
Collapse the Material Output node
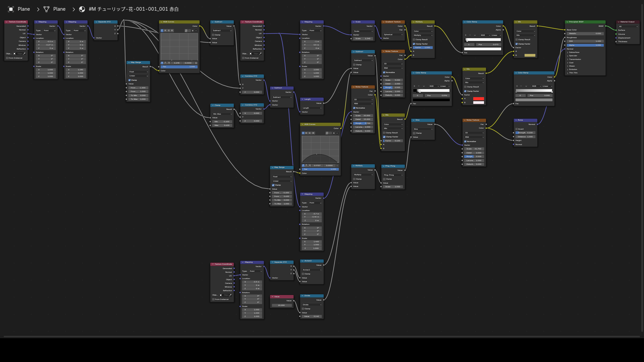point(619,22)
